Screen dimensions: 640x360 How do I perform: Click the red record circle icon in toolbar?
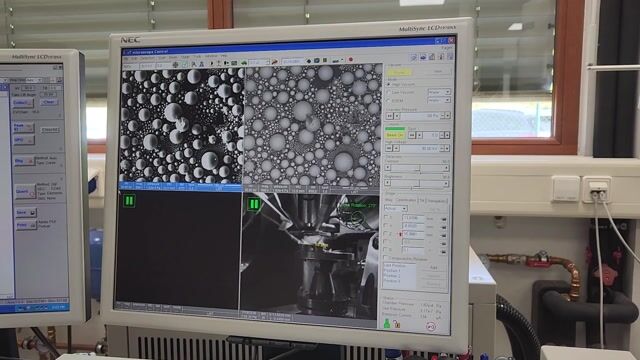[x=350, y=60]
